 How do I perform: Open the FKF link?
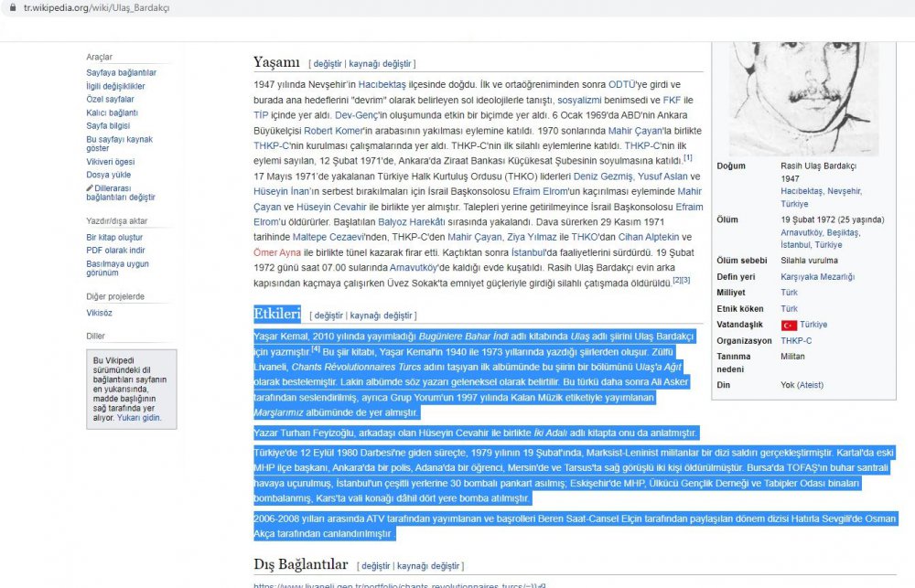(672, 101)
